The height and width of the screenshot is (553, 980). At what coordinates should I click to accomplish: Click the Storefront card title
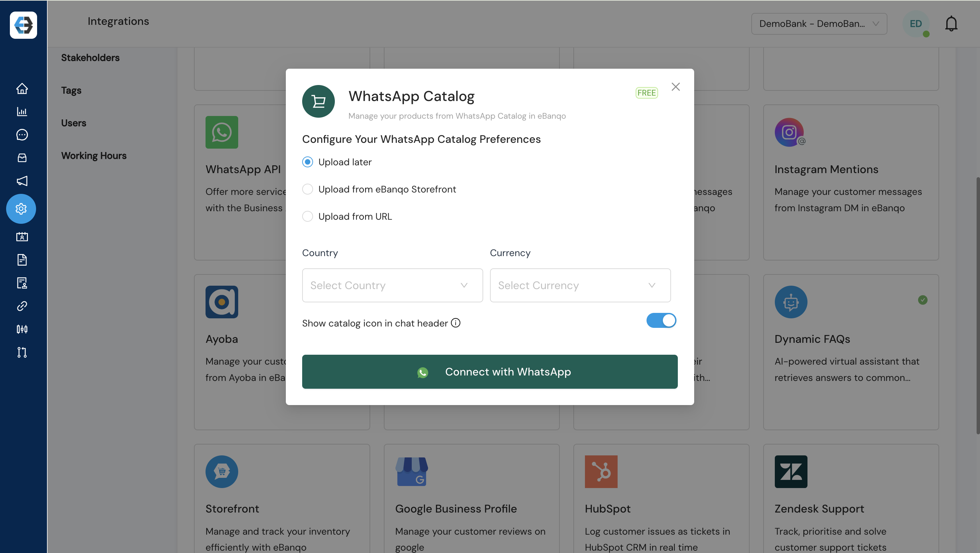232,509
